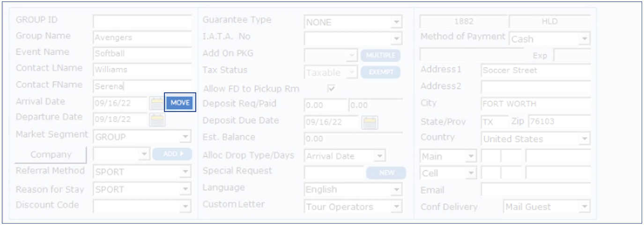Viewport: 644px width, 225px height.
Task: Open the Deposit Due Date calendar picker
Action: pos(370,123)
